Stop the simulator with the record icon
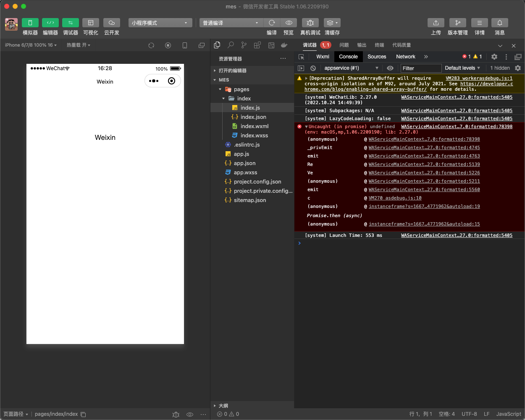 point(168,45)
